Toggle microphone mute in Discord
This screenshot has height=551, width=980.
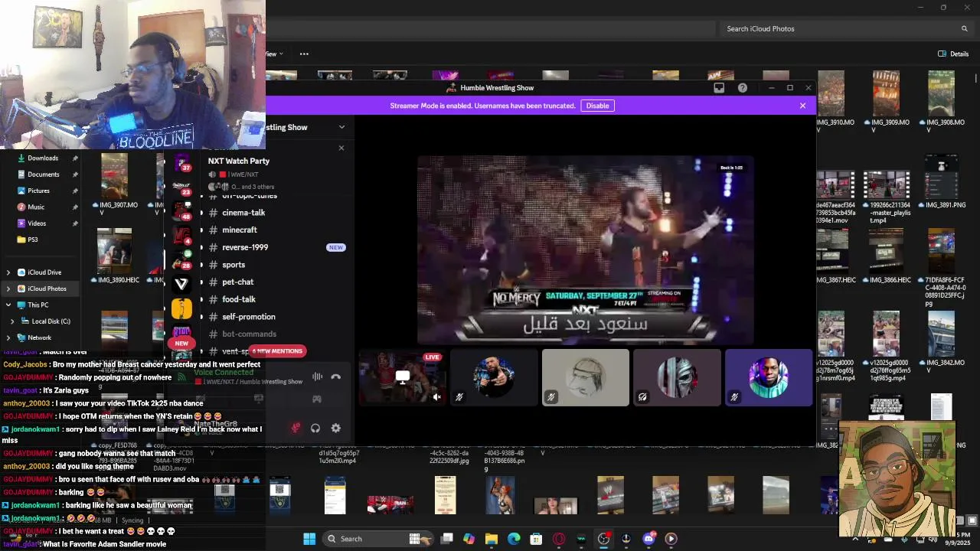296,429
